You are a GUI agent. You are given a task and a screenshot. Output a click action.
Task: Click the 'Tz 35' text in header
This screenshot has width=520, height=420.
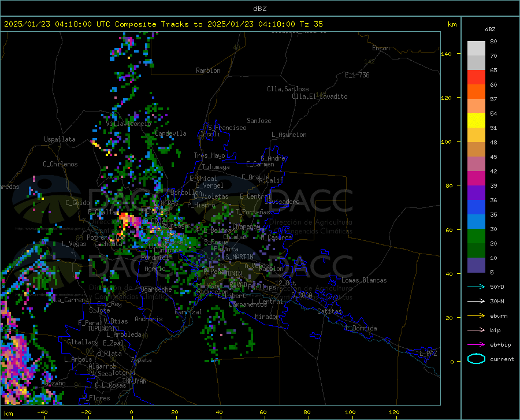pos(311,24)
